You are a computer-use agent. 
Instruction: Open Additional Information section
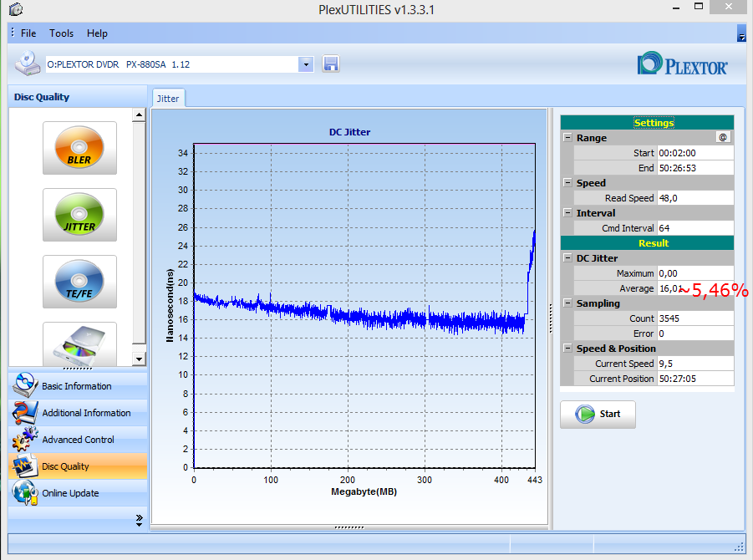point(78,413)
